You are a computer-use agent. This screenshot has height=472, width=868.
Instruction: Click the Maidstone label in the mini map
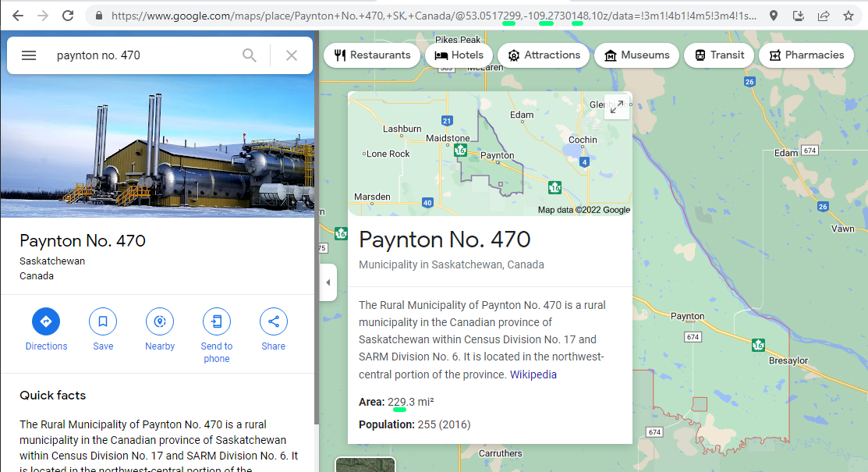click(x=448, y=138)
